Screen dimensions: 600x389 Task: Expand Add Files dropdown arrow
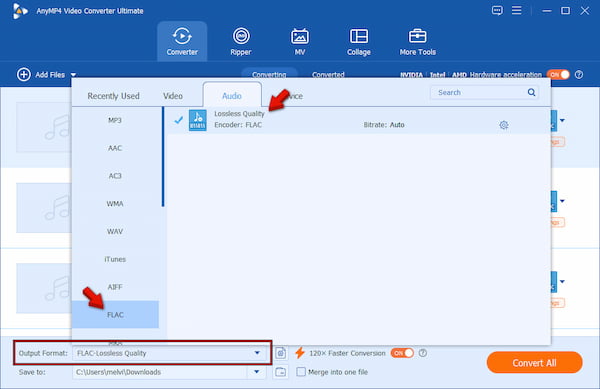[x=73, y=75]
